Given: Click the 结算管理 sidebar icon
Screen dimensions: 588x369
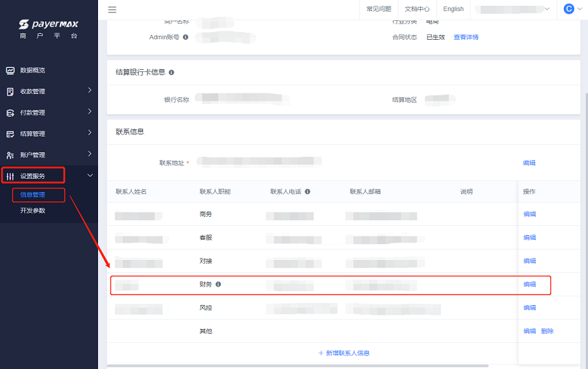Looking at the screenshot, I should click(10, 134).
